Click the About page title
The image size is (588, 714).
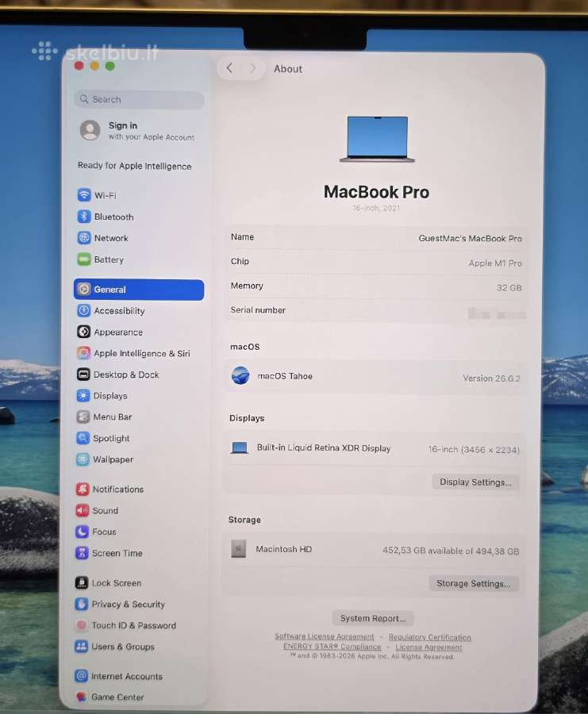(288, 69)
